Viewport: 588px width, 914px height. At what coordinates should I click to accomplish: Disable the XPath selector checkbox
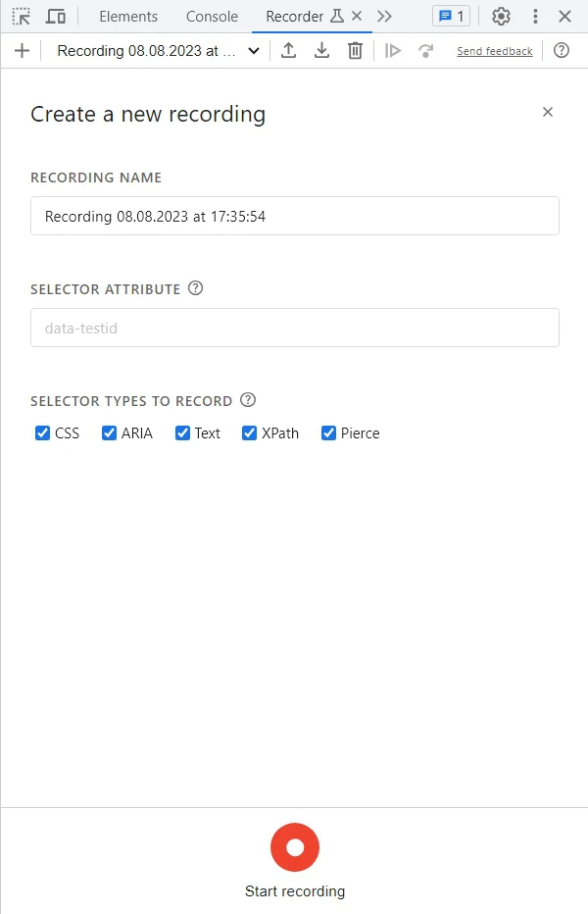pyautogui.click(x=249, y=433)
